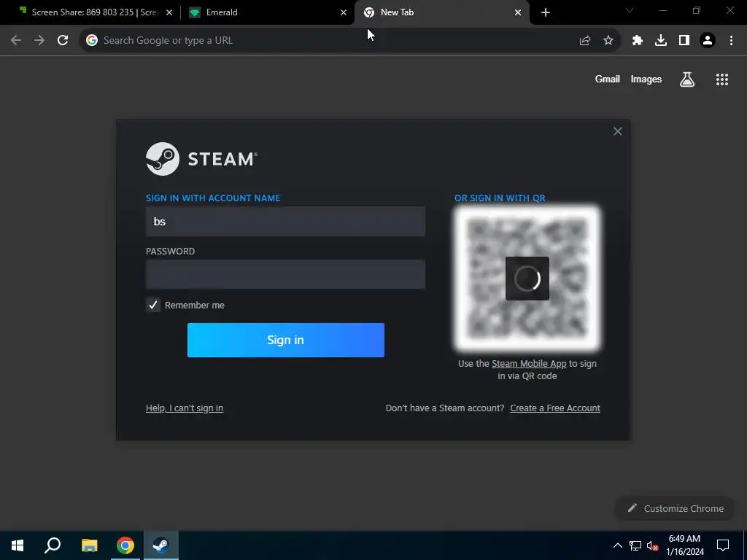Open Windows taskbar search

tap(53, 545)
